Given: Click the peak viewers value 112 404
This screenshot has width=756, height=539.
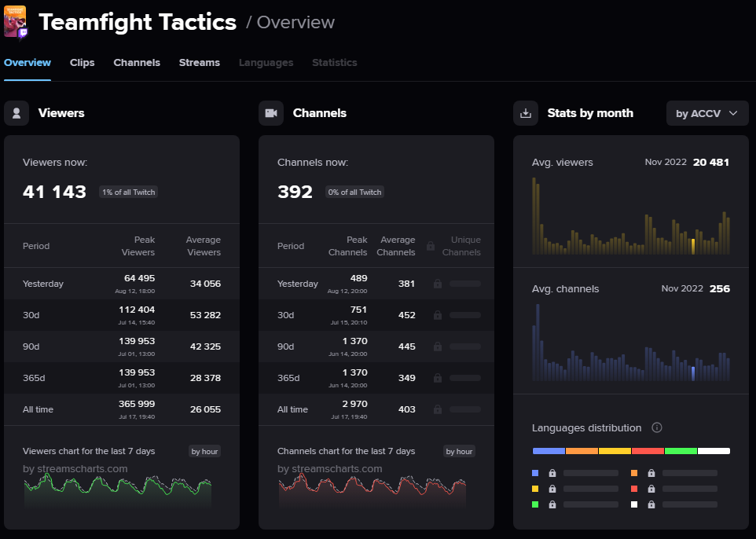Looking at the screenshot, I should point(137,310).
